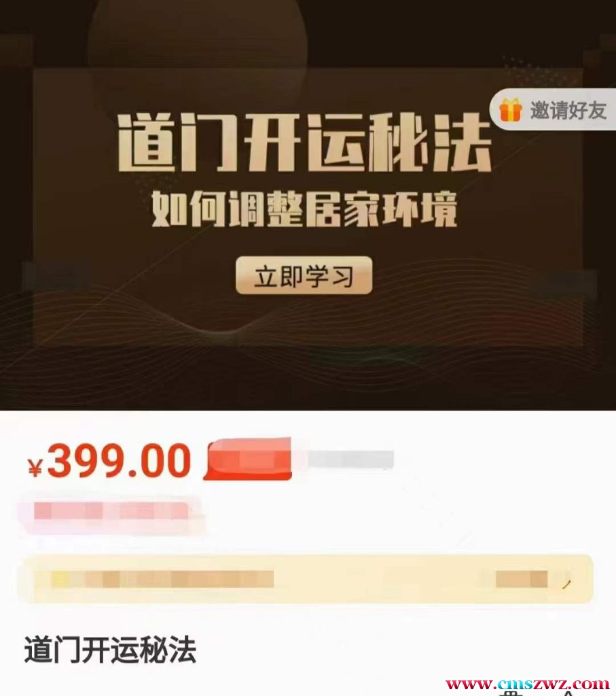Viewport: 616px width, 696px height.
Task: Click the partially visible cart icon at bottom
Action: click(x=513, y=693)
